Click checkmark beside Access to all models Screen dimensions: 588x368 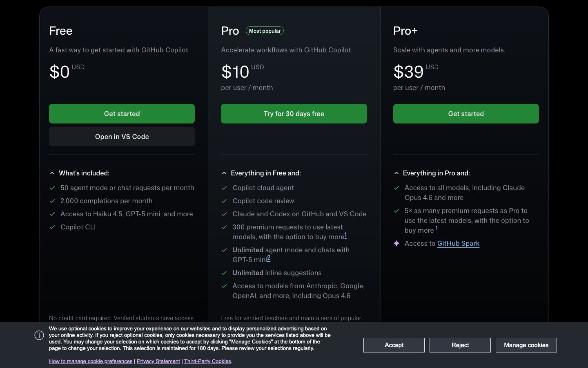pyautogui.click(x=396, y=188)
